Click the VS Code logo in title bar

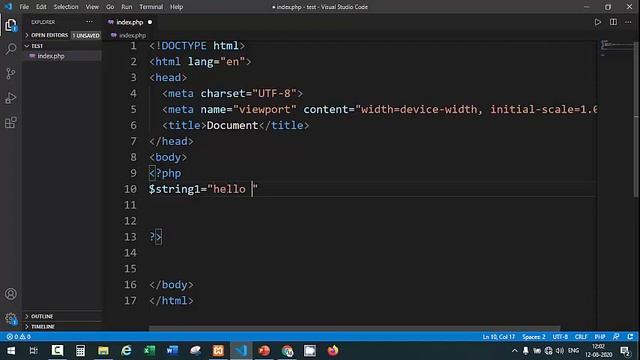pos(9,7)
